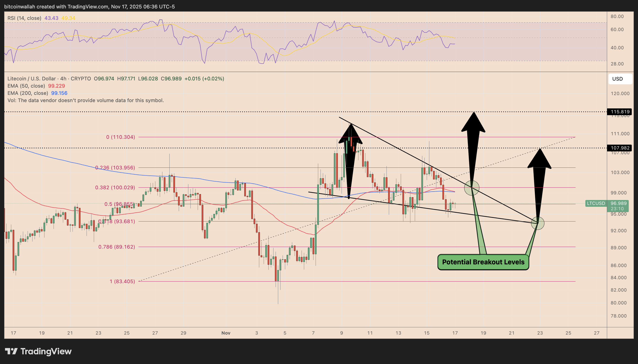This screenshot has height=364, width=638.
Task: Click the 0.786 (89.162) Fibonacci level label
Action: (116, 247)
